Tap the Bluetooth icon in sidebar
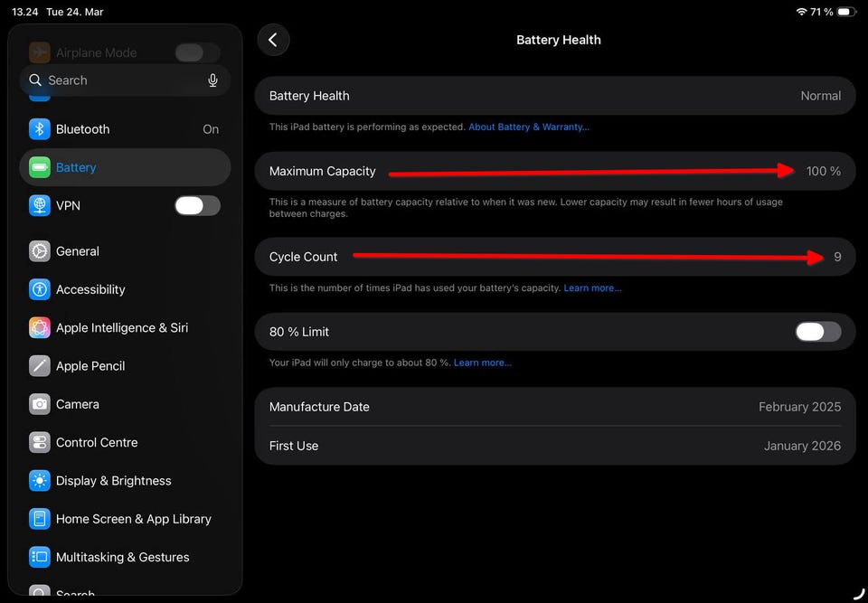The width and height of the screenshot is (868, 603). pyautogui.click(x=39, y=129)
